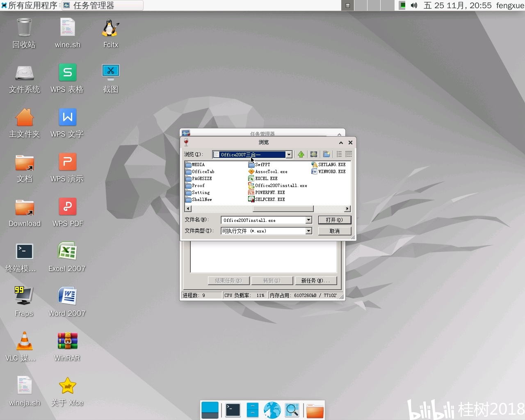Open the file manager icon in the dock
Viewport: 525px width, 420px height.
[252, 410]
